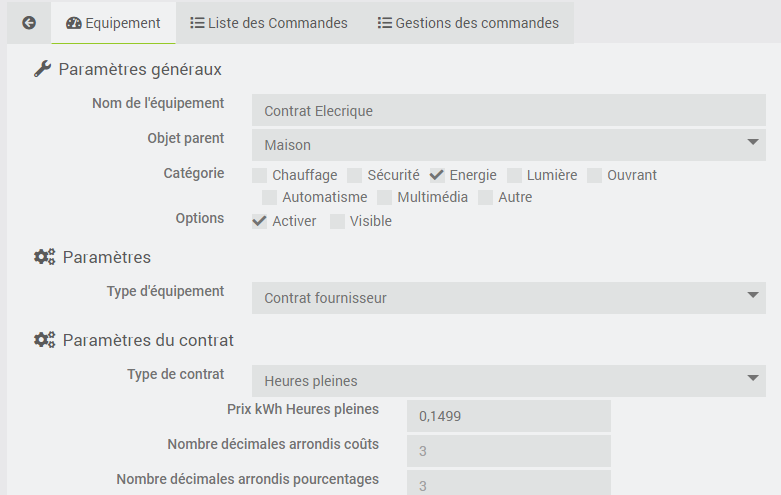Viewport: 781px width, 495px height.
Task: Open the Type d'équipement dropdown
Action: click(x=509, y=298)
